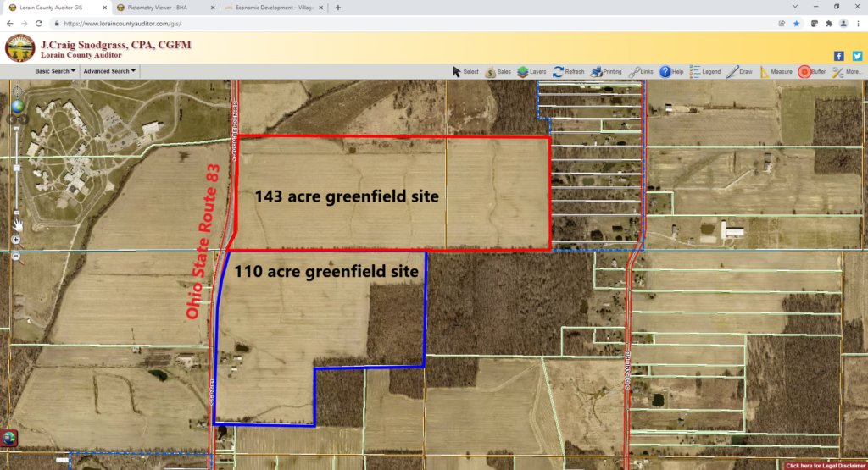Switch to the Economic Development tab
This screenshot has width=868, height=470.
pyautogui.click(x=270, y=8)
